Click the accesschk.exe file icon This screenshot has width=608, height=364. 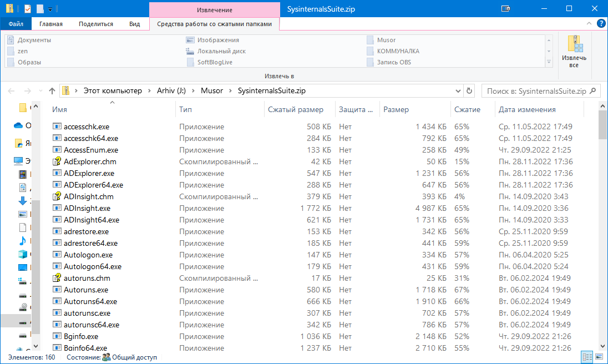pos(57,127)
